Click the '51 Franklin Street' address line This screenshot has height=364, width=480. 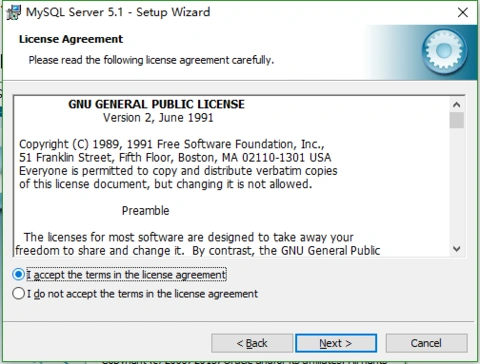point(175,157)
